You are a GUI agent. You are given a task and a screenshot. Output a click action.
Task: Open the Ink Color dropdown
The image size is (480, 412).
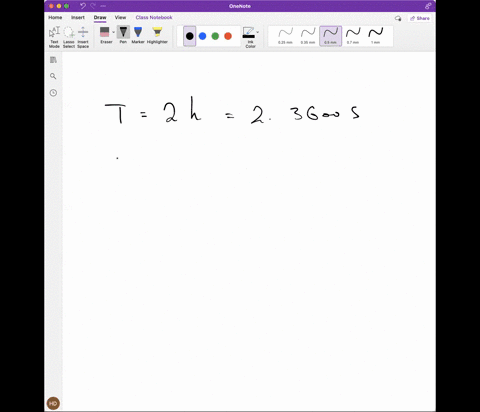point(250,37)
